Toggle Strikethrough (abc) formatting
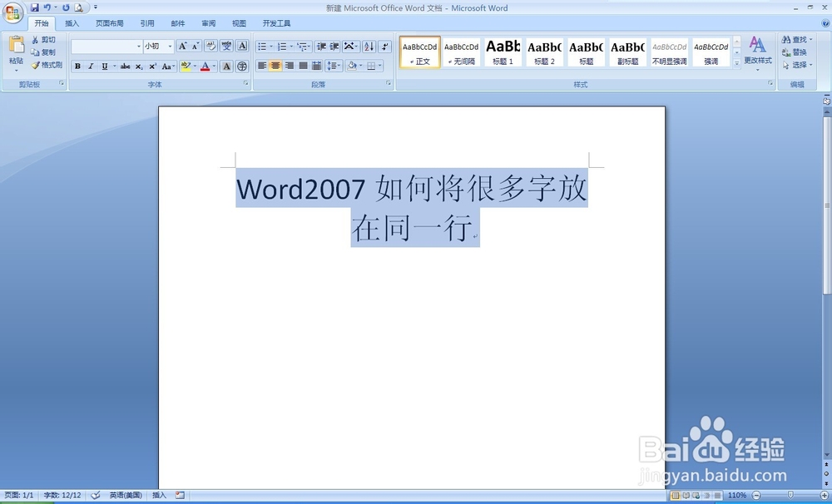This screenshot has height=504, width=832. pyautogui.click(x=126, y=67)
